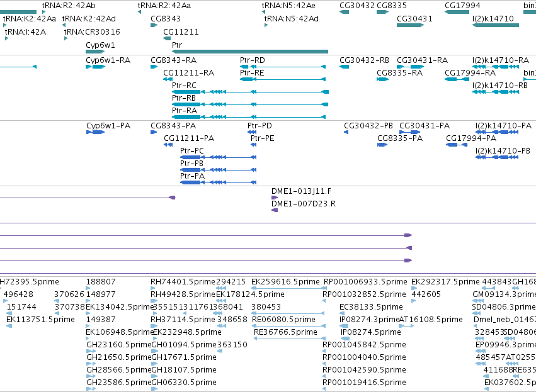The width and height of the screenshot is (536, 392).
Task: Click the CG11211 gene label
Action: click(181, 31)
